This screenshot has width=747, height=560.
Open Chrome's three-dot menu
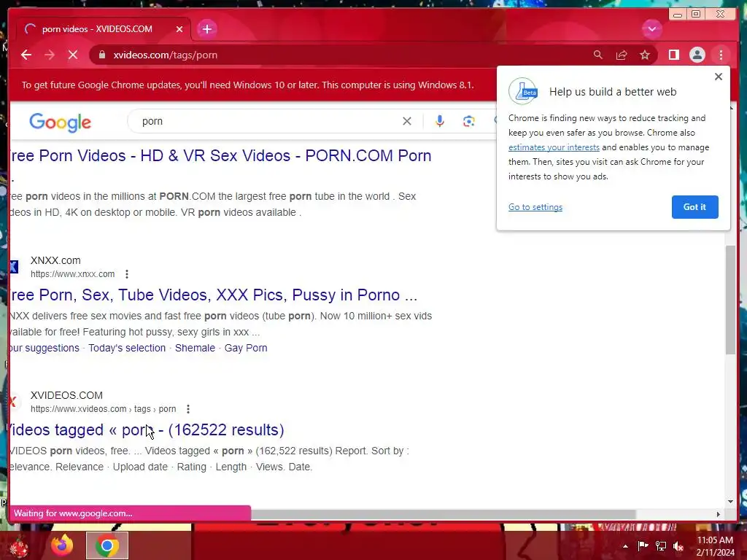click(x=721, y=55)
